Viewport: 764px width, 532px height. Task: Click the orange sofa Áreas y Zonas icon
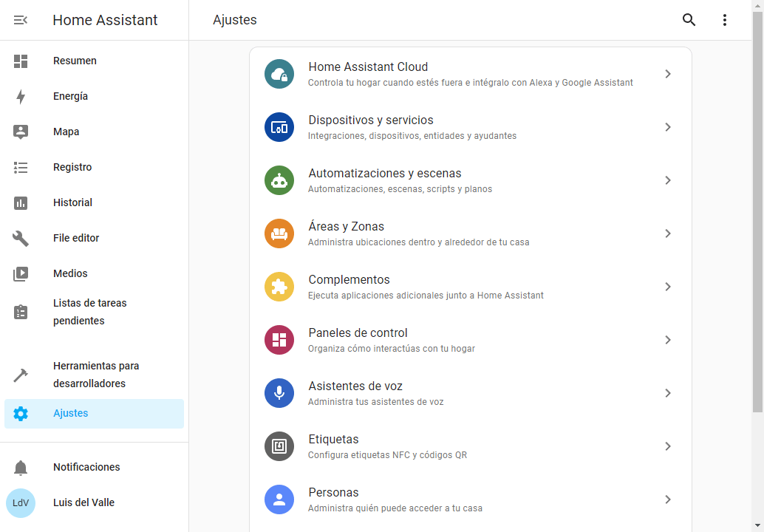point(279,233)
